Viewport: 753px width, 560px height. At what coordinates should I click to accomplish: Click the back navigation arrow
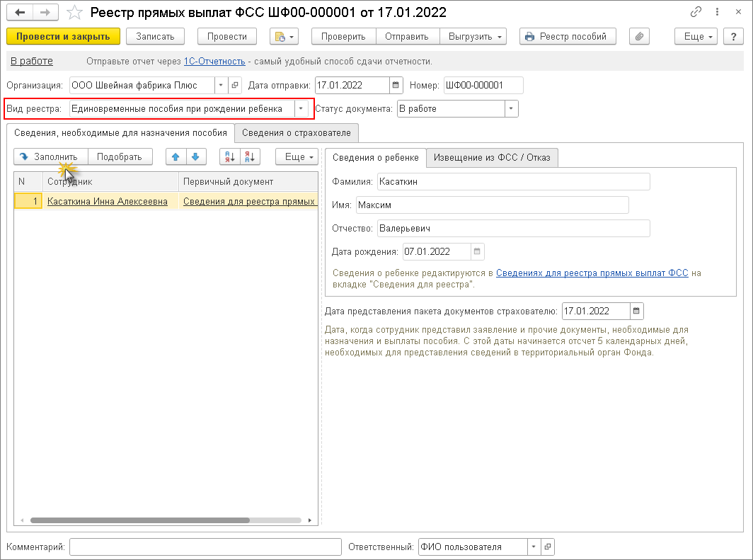21,13
